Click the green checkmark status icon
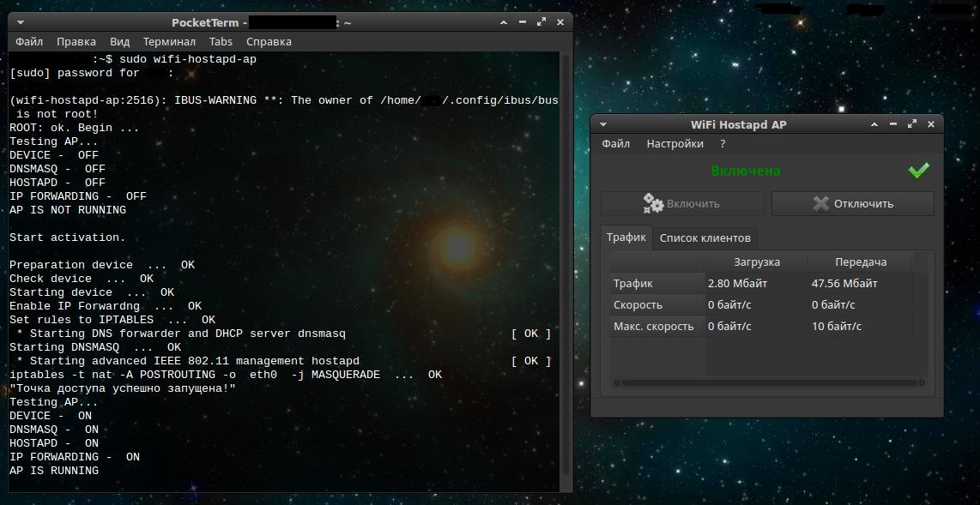Viewport: 980px width, 505px height. pos(919,171)
